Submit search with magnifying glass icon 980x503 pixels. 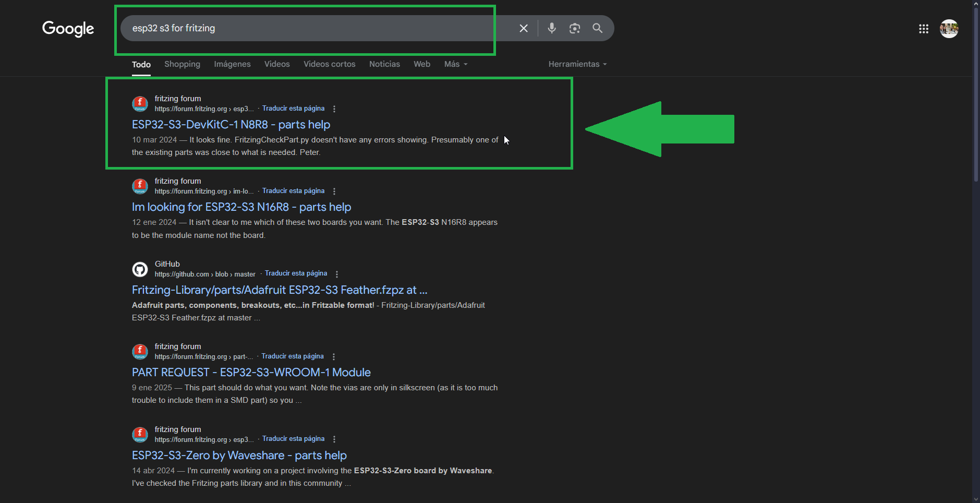click(598, 28)
